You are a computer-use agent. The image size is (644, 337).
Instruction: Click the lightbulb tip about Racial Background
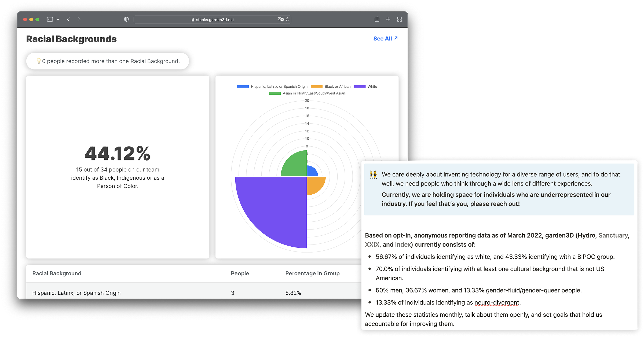pyautogui.click(x=108, y=61)
